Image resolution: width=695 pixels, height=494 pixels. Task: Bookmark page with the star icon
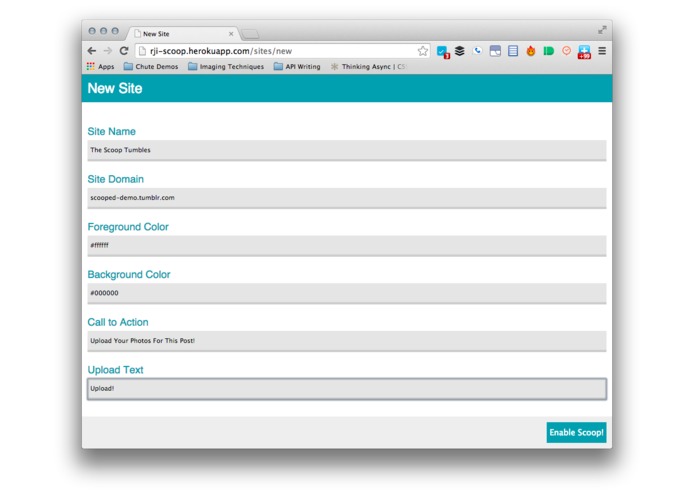pyautogui.click(x=423, y=51)
